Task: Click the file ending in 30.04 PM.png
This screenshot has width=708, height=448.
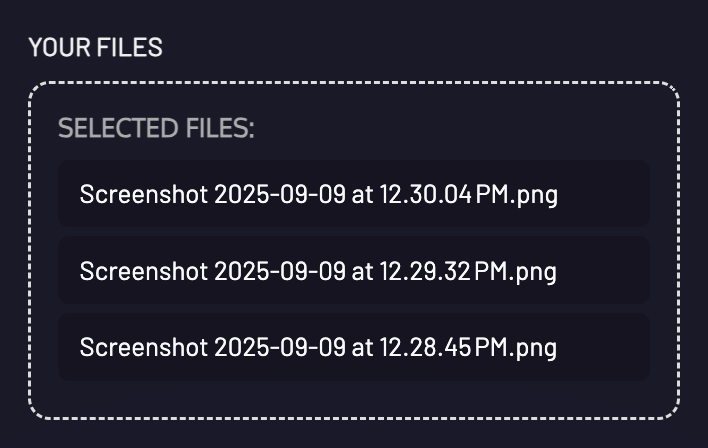Action: tap(318, 194)
